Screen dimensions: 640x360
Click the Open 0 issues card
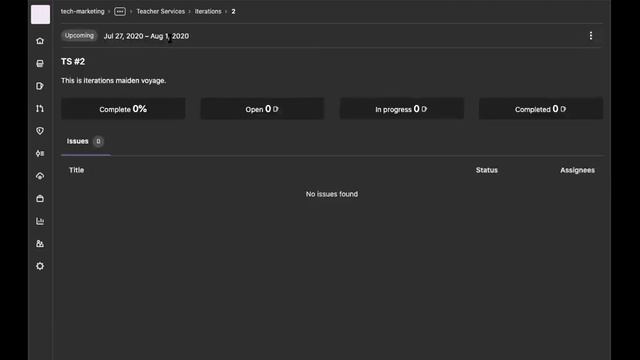point(262,109)
